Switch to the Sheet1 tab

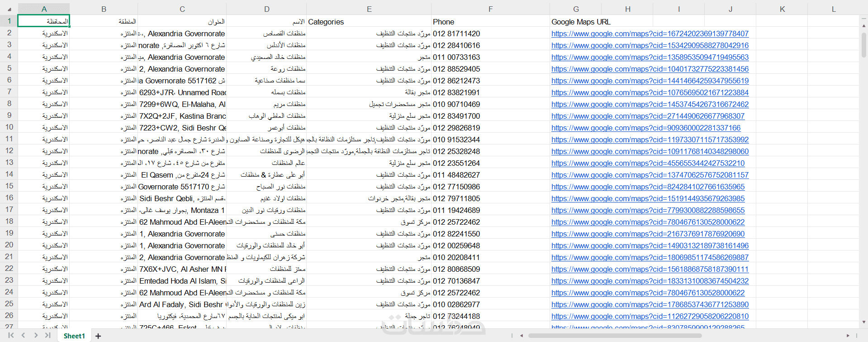[74, 336]
